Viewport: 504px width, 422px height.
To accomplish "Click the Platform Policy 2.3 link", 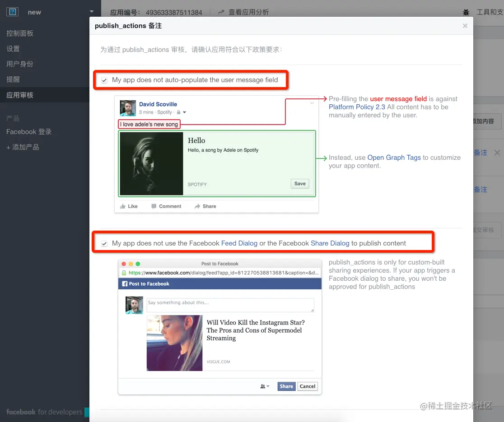I will pos(357,107).
